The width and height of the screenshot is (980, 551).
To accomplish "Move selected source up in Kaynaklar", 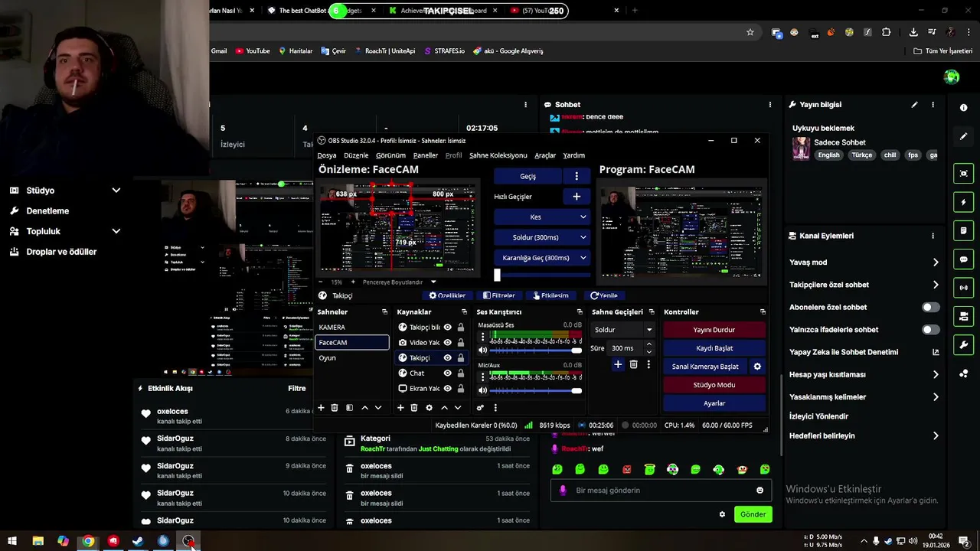I will click(x=444, y=408).
